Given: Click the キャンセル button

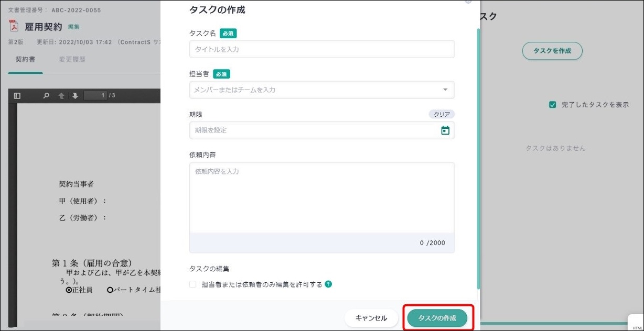Looking at the screenshot, I should [x=371, y=318].
